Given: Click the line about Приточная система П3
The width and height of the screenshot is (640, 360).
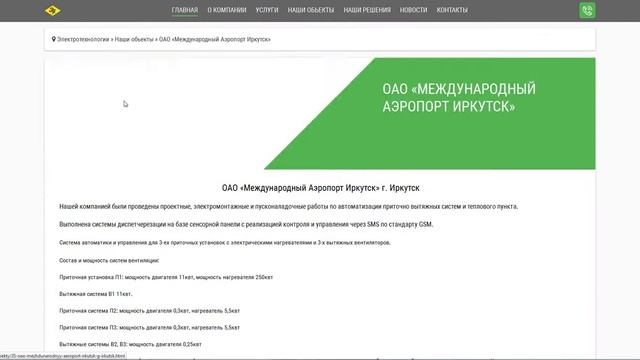Looking at the screenshot, I should (149, 328).
